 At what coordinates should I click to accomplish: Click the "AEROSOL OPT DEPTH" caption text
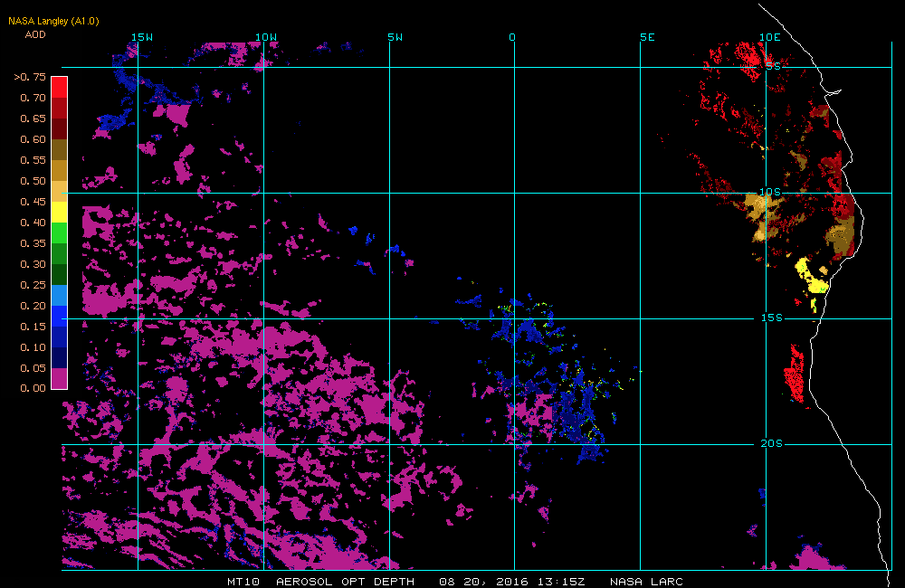click(345, 581)
